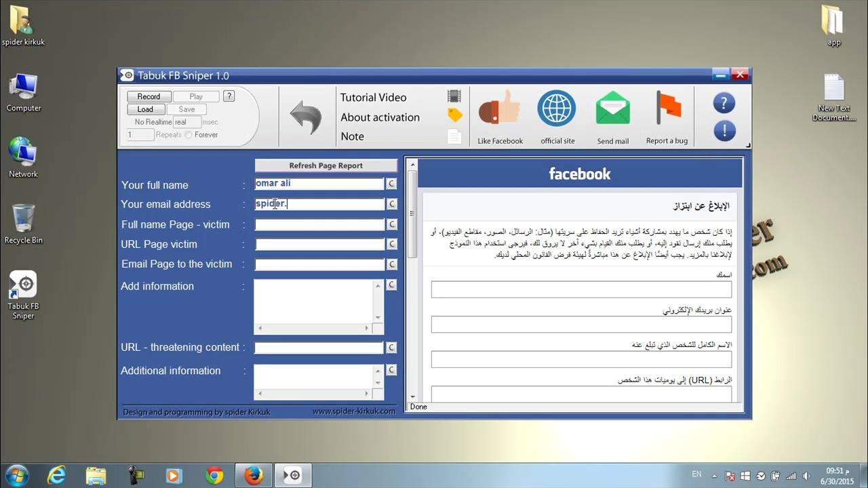Viewport: 868px width, 488px height.
Task: Click the Your full name input field
Action: [319, 184]
